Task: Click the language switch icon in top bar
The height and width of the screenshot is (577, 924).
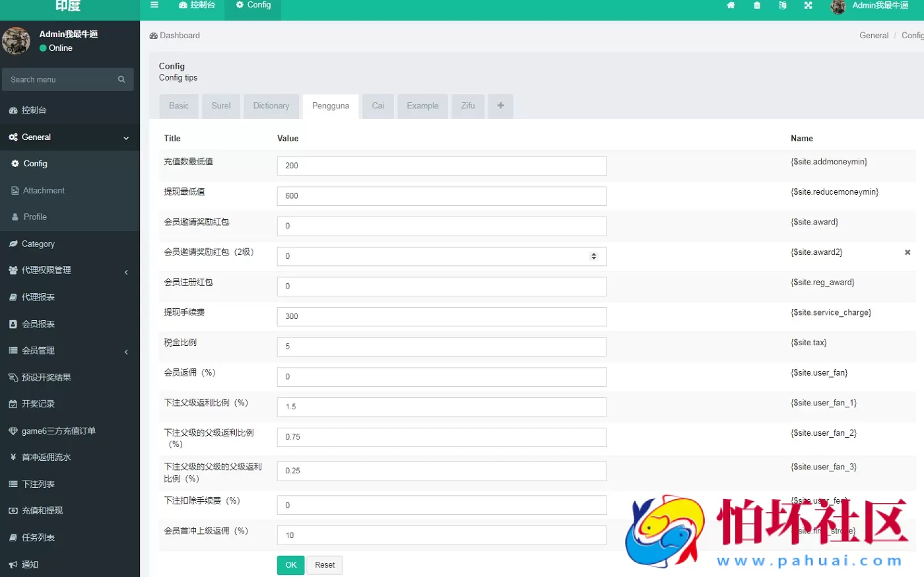Action: tap(782, 5)
